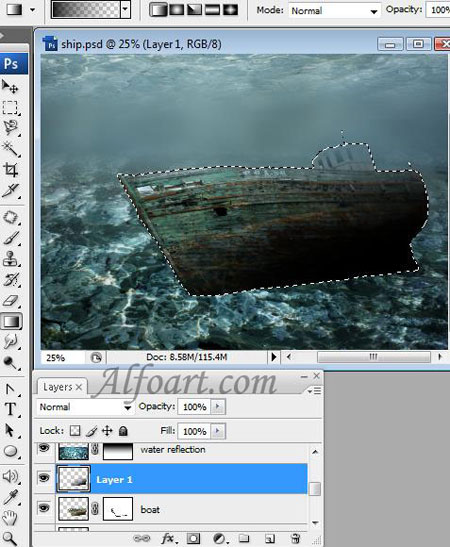Delete layer using trash icon
The image size is (450, 547).
pos(295,539)
